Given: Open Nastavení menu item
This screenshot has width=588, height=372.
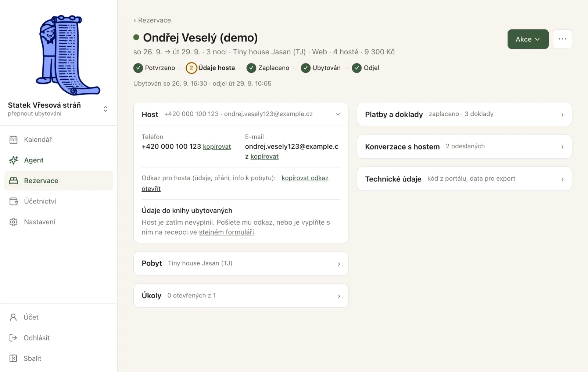Looking at the screenshot, I should 58,222.
